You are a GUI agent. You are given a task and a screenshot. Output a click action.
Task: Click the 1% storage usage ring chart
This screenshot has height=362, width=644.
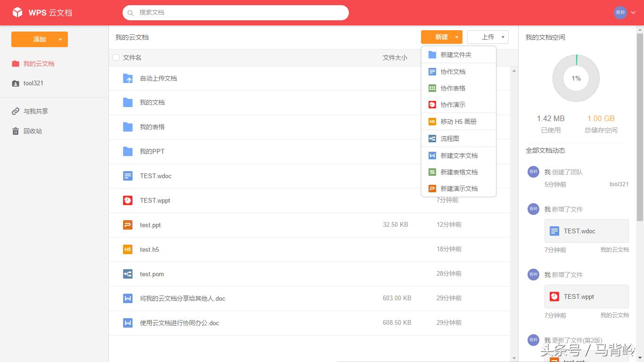coord(576,78)
